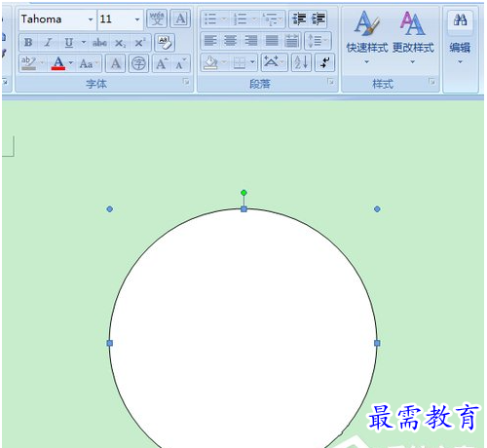Screen dimensions: 487x448
Task: Open Quick Styles (快速样式) gallery
Action: pos(367,37)
